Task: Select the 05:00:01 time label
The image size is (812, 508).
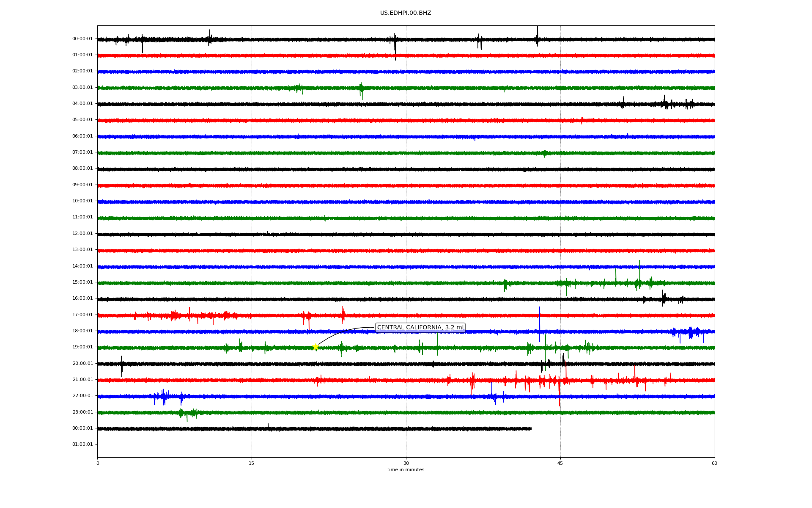Action: click(x=82, y=119)
